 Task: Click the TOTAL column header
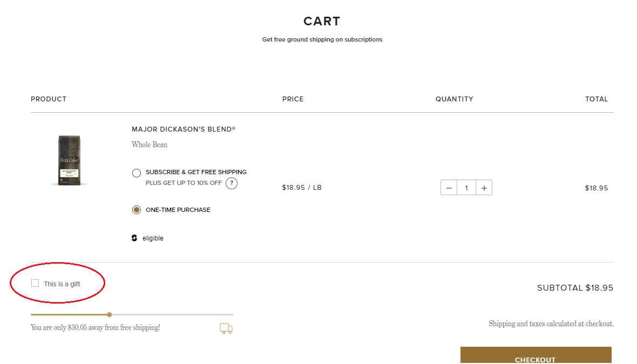point(597,99)
